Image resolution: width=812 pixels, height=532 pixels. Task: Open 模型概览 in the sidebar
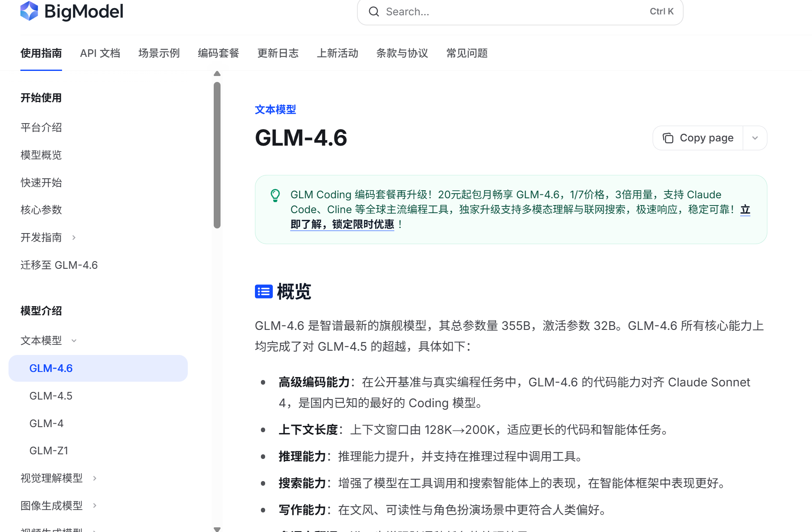click(x=41, y=155)
